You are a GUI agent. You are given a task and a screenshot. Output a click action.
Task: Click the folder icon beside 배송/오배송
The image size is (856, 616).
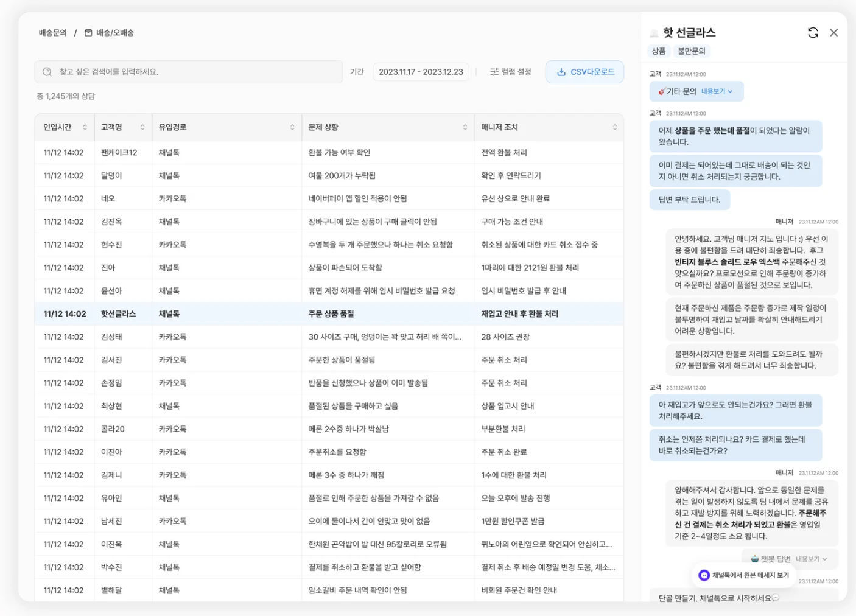point(88,33)
